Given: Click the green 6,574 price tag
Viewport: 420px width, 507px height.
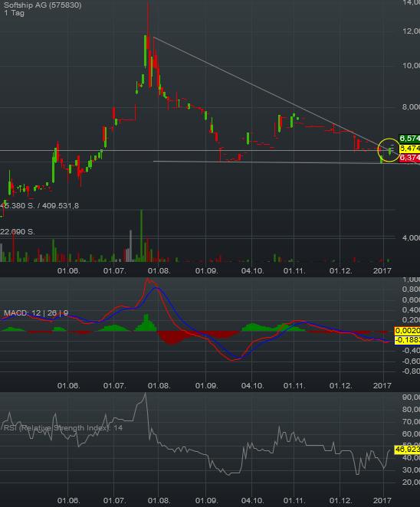Looking at the screenshot, I should pyautogui.click(x=409, y=139).
